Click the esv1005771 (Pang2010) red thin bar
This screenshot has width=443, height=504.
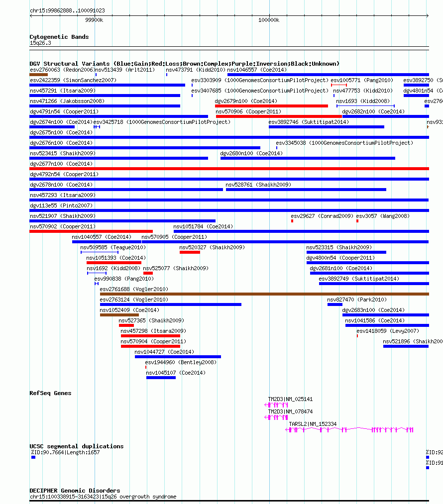[339, 85]
